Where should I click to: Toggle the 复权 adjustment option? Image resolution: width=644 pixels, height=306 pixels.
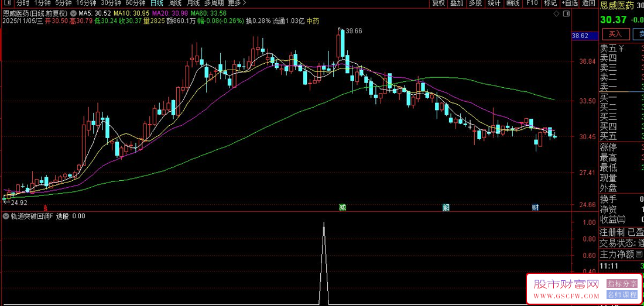coord(439,3)
